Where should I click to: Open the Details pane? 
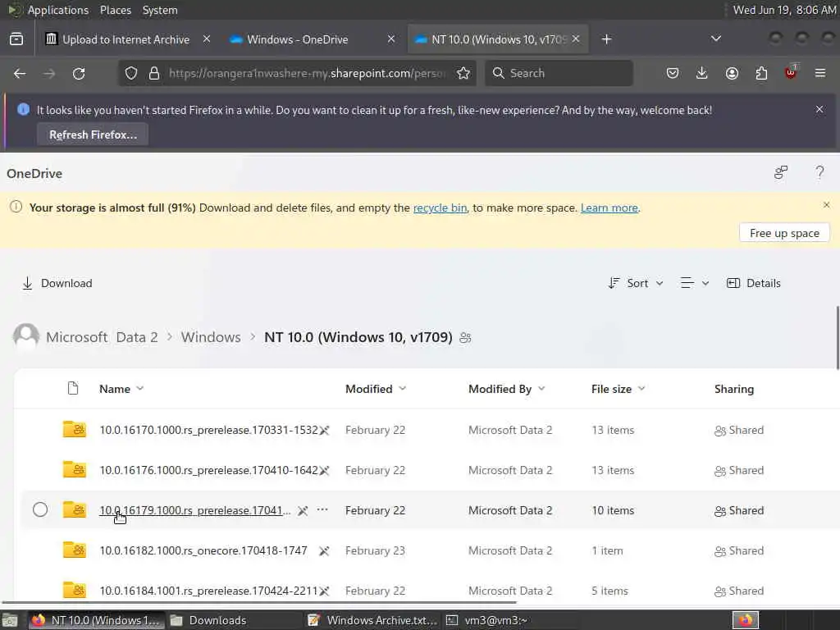tap(753, 283)
